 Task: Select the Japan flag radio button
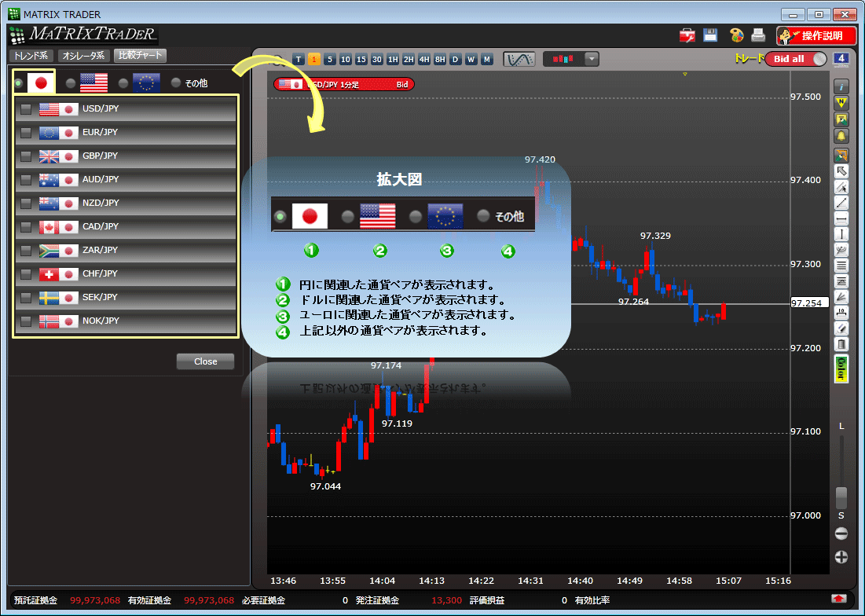pos(19,83)
